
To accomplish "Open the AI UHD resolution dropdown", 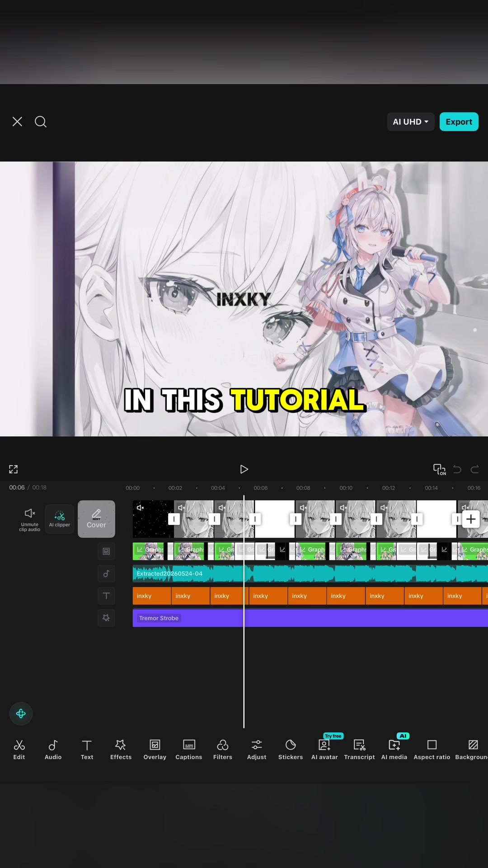I will click(x=410, y=122).
